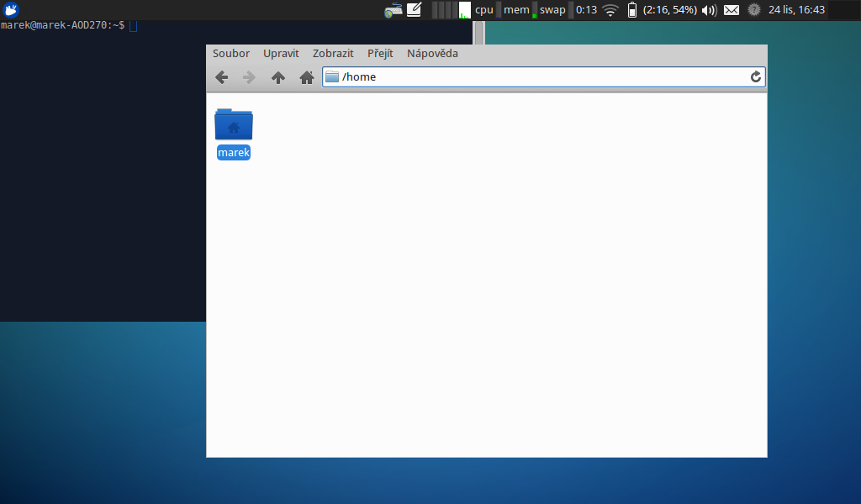
Task: Open the volume speaker icon
Action: pyautogui.click(x=709, y=10)
